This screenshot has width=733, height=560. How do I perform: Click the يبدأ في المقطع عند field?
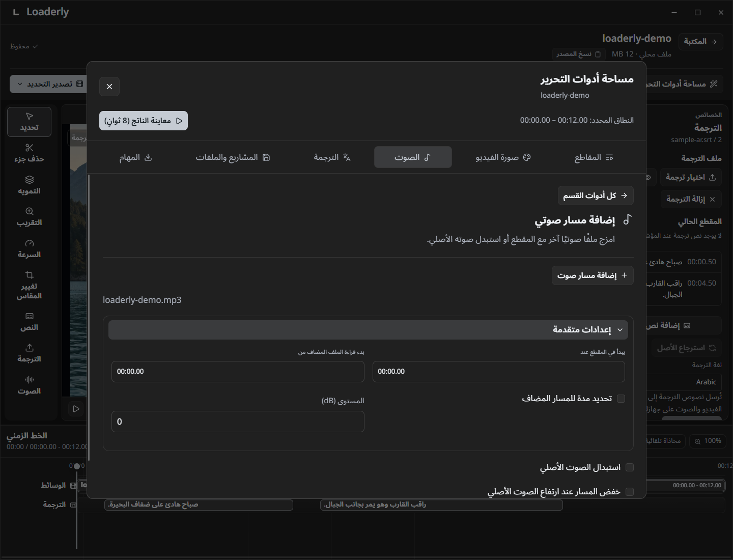tap(499, 372)
